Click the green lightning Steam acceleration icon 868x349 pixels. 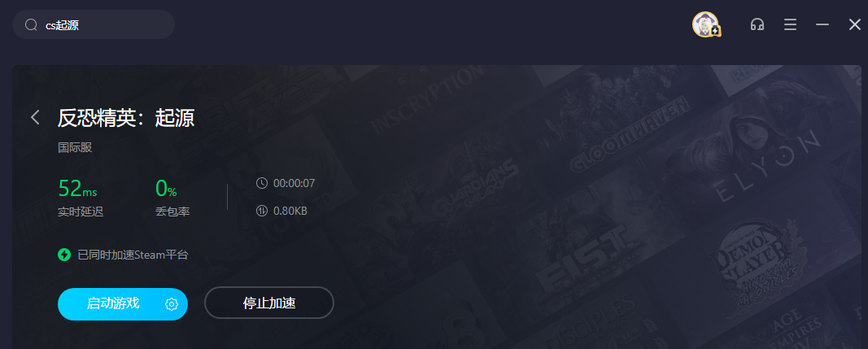(x=64, y=255)
